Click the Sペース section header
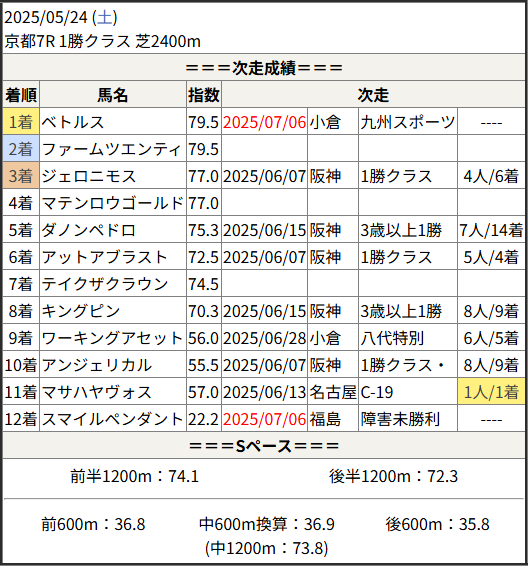The height and width of the screenshot is (566, 528). pos(264,446)
